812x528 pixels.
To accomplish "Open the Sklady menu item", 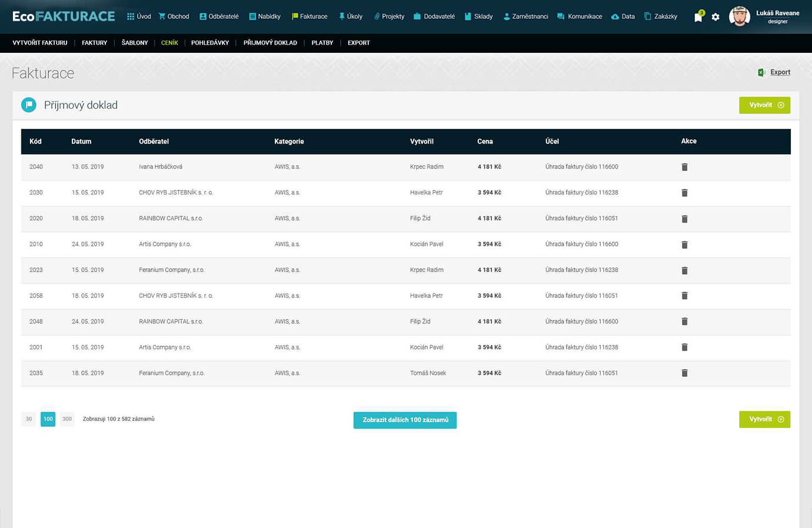I will coord(478,16).
